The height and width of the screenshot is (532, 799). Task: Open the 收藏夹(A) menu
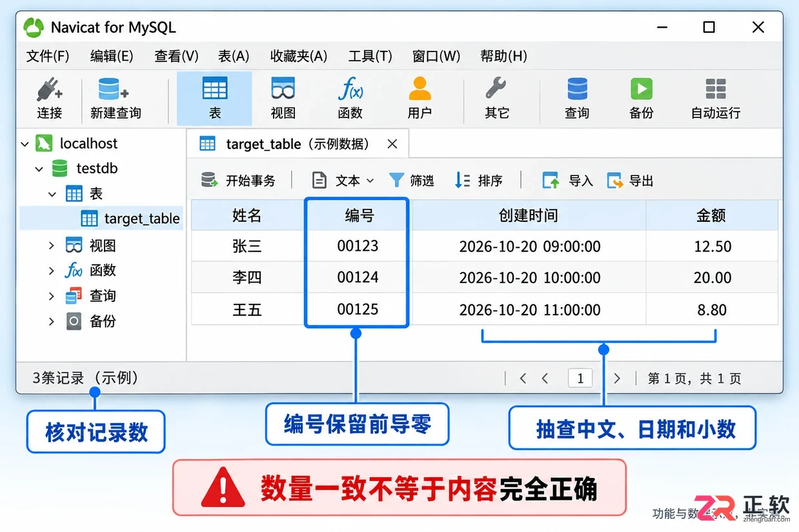pos(299,56)
